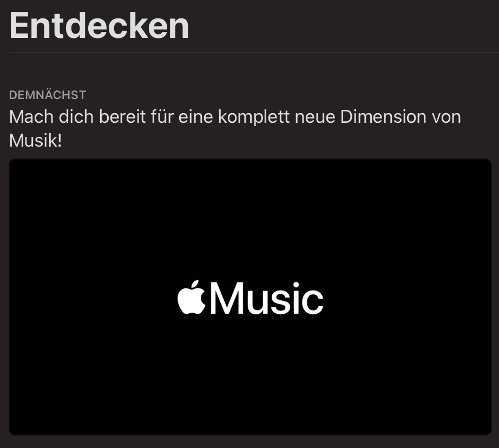Open the 'Mach dich bereit' headline
The image size is (499, 448).
click(235, 129)
